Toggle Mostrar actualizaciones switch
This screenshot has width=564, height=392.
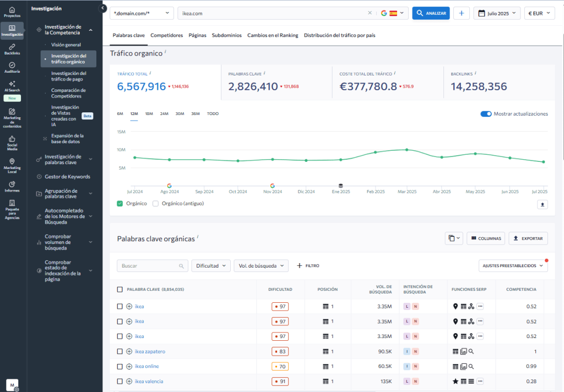[486, 113]
